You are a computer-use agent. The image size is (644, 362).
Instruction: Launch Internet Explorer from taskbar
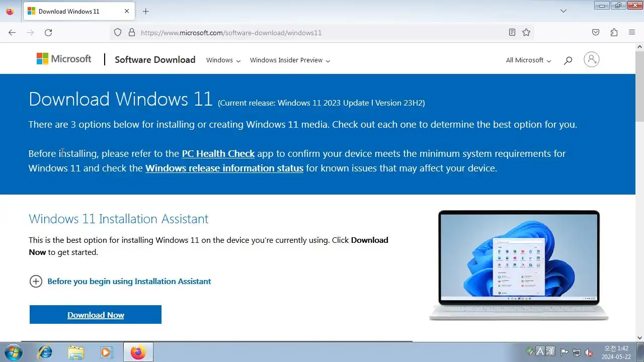45,352
